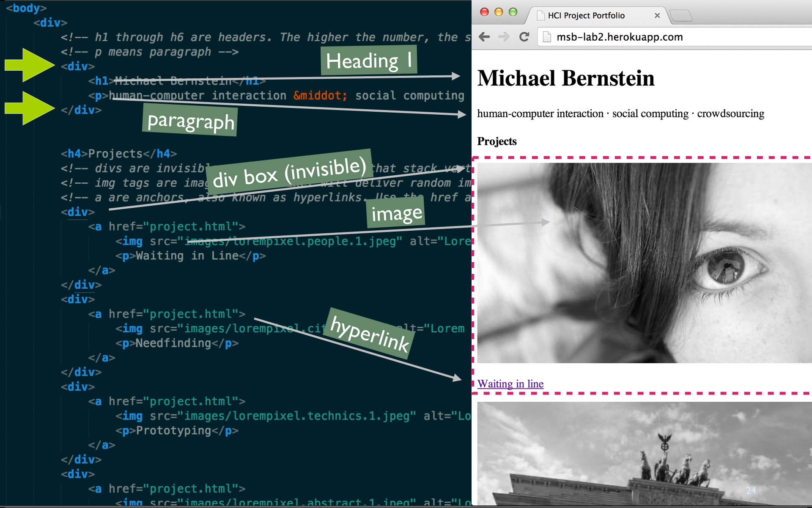Click the browser back arrow

coord(484,37)
